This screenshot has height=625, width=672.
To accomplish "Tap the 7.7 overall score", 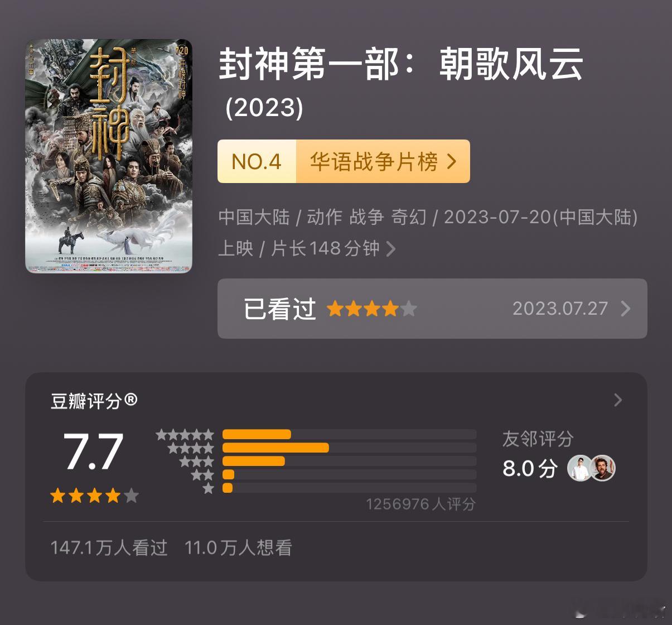I will (x=93, y=452).
